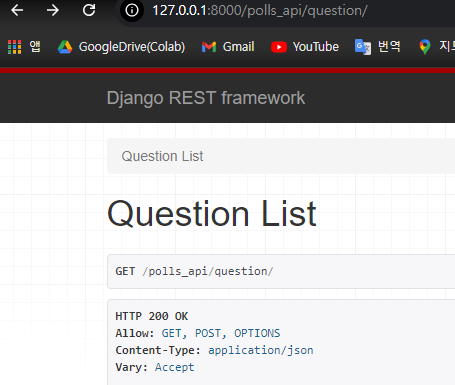Select the Allow: GET, POST, OPTIONS header line
Image resolution: width=455 pixels, height=385 pixels.
click(x=198, y=333)
